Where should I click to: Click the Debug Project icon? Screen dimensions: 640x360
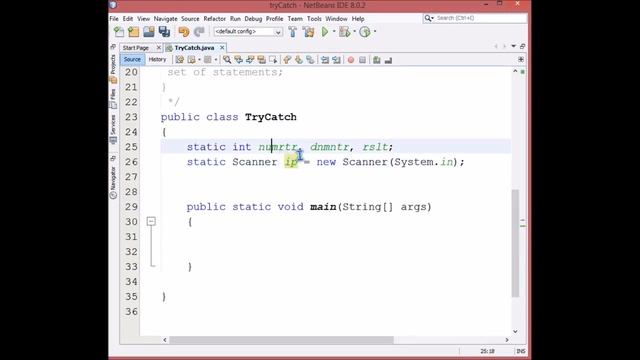tap(344, 31)
